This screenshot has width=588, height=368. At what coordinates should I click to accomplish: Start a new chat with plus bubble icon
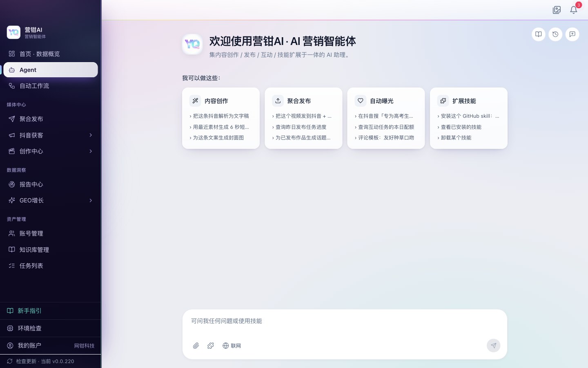pyautogui.click(x=572, y=34)
